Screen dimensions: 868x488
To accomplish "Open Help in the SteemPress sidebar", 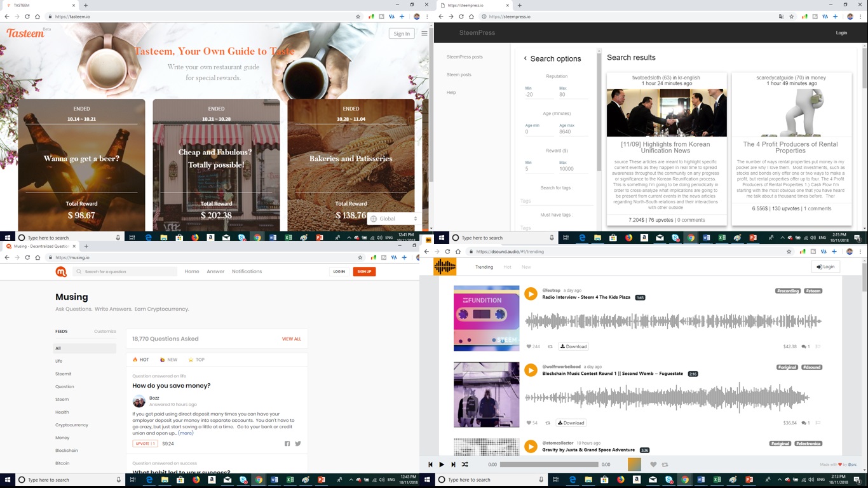I will coord(451,92).
